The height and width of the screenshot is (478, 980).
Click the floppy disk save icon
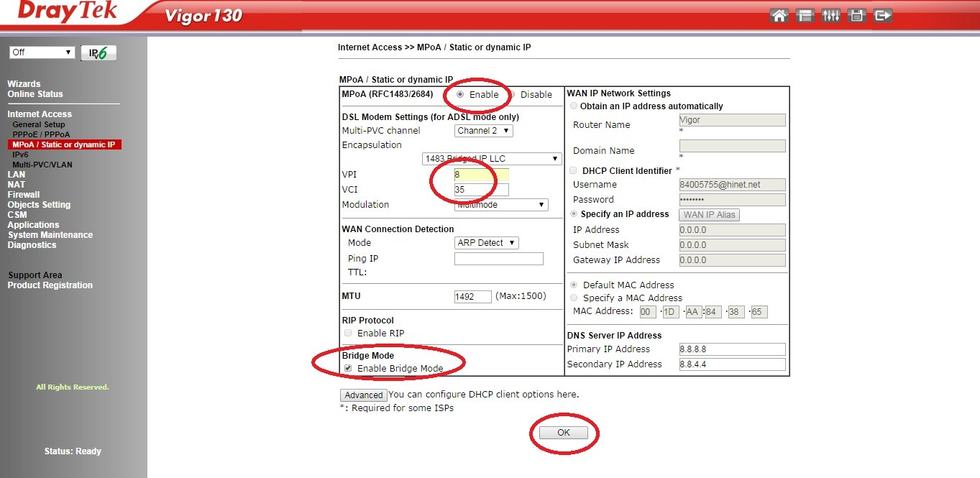click(x=856, y=16)
